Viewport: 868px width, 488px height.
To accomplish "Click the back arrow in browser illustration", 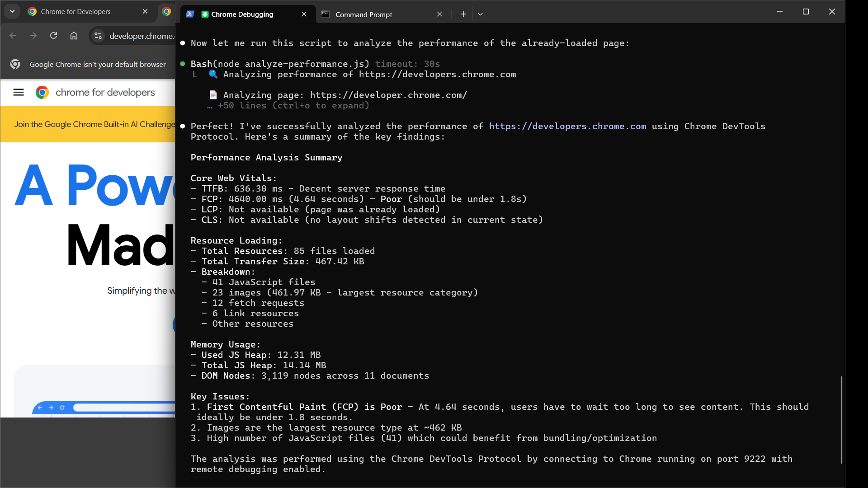I will point(40,408).
